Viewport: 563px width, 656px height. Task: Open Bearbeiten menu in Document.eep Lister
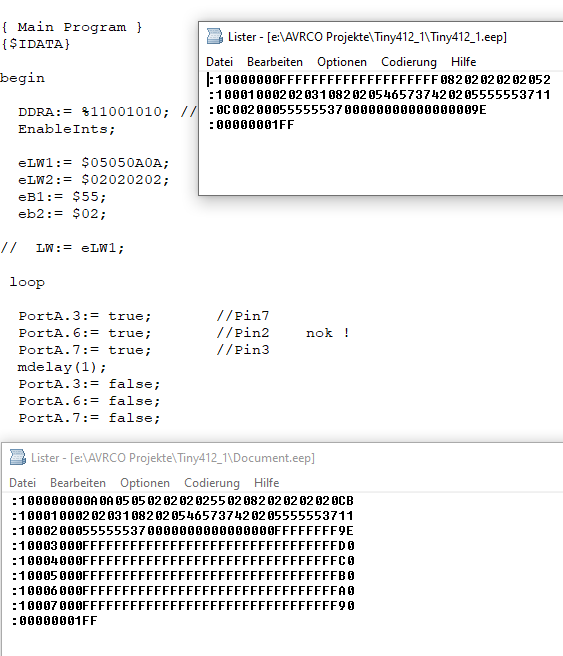(78, 483)
